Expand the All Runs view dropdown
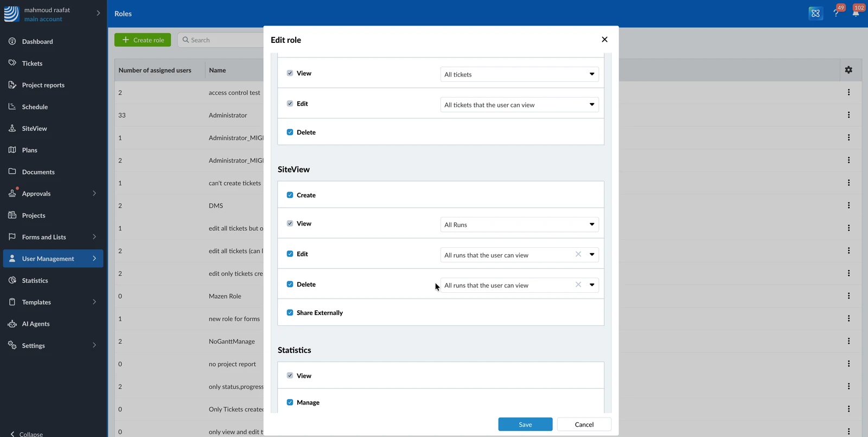This screenshot has height=437, width=868. click(x=519, y=224)
